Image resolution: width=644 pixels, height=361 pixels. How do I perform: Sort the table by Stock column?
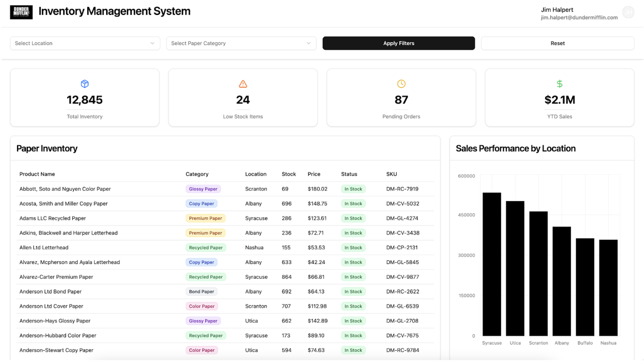pyautogui.click(x=289, y=174)
